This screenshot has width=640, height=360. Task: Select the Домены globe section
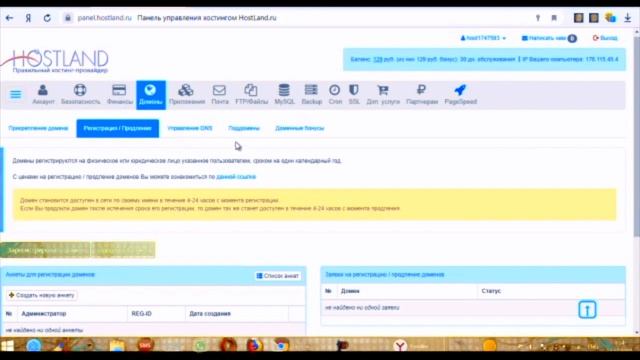[151, 95]
